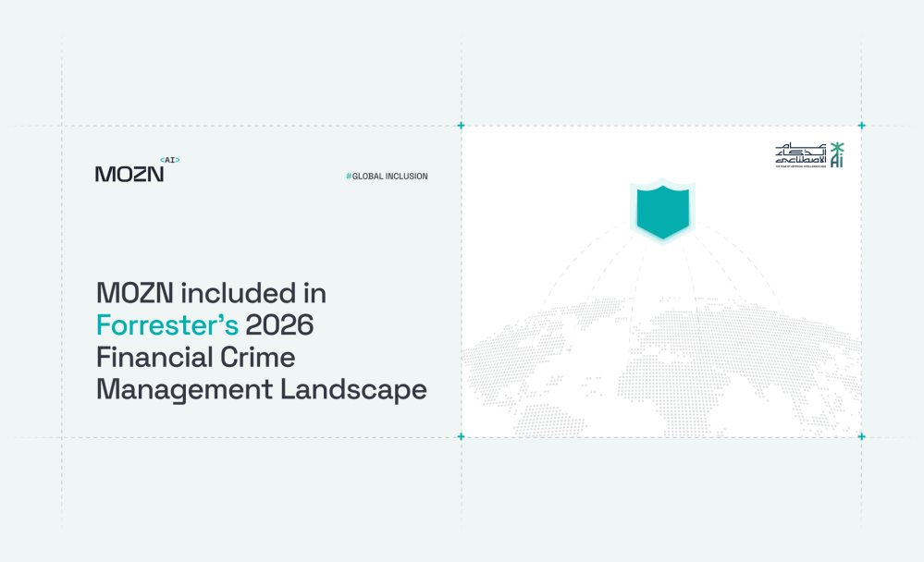Click the English tagline under the Arabic logo

pos(801,166)
